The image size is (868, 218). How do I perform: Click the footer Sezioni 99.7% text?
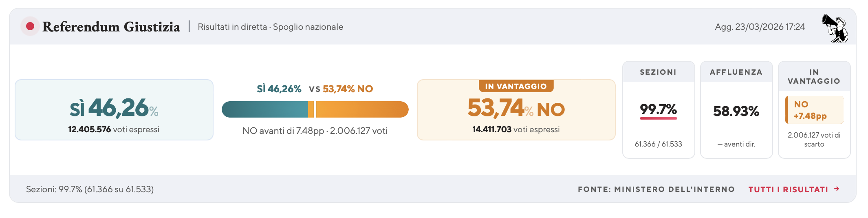pos(90,189)
